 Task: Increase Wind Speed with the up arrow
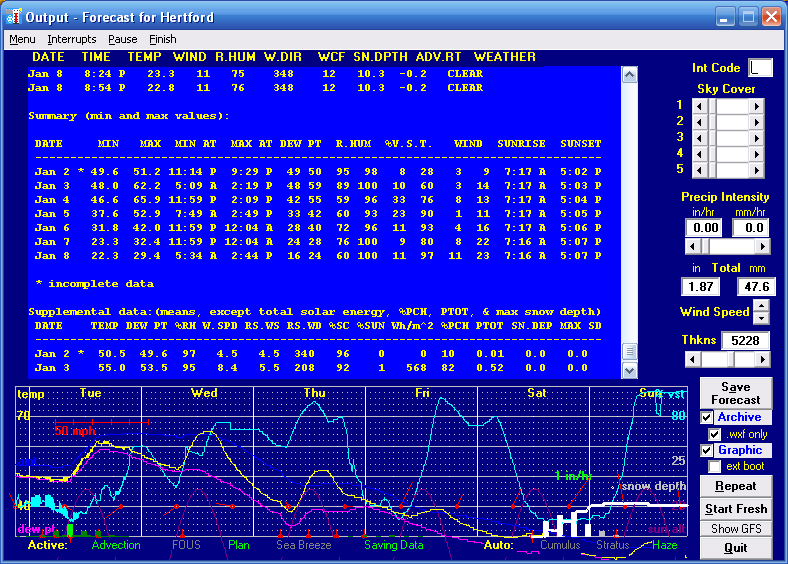(x=761, y=306)
